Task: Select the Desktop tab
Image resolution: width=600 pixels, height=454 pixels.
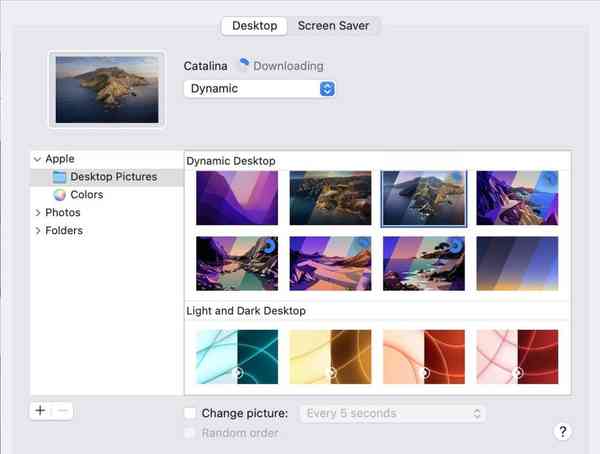Action: (255, 26)
